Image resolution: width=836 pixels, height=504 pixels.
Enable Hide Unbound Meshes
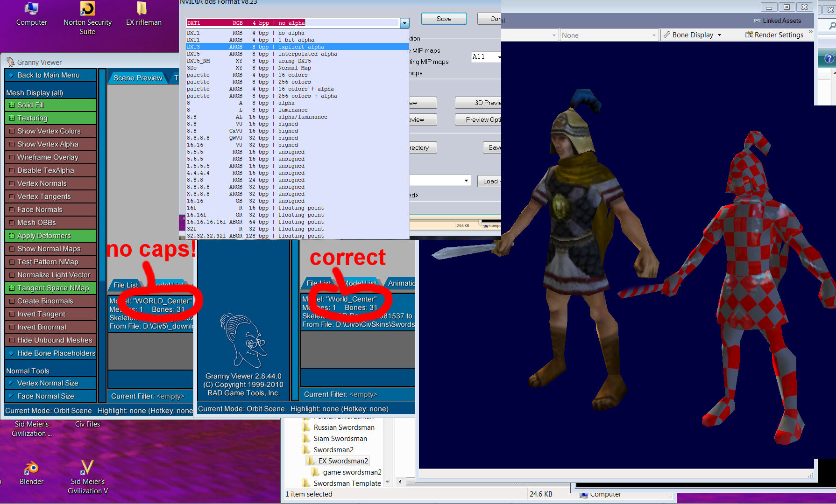[50, 340]
